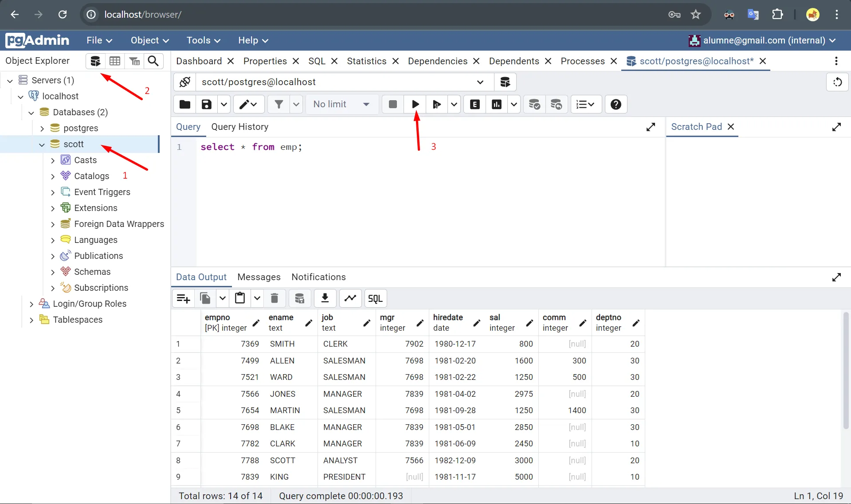
Task: Toggle the connection status icon
Action: (184, 82)
